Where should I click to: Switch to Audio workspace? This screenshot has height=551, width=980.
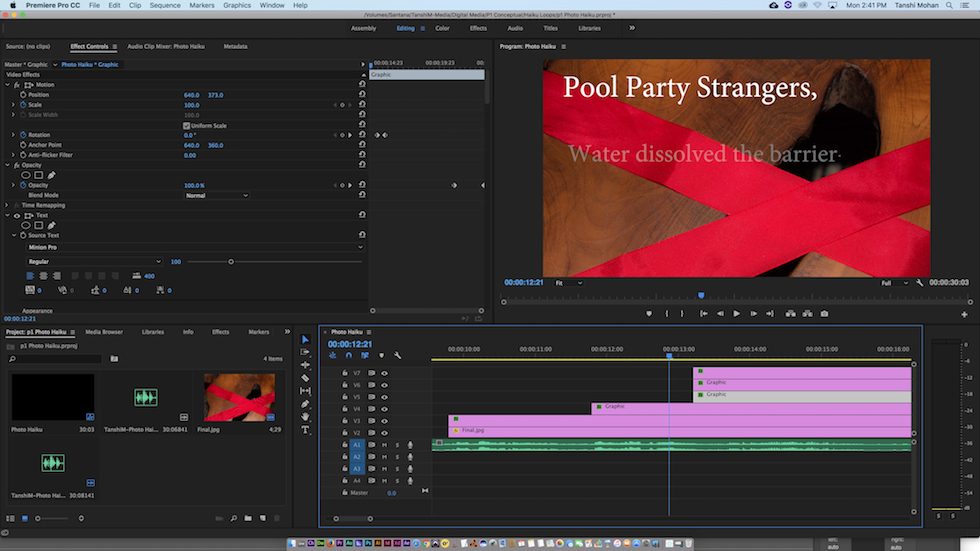pos(515,28)
